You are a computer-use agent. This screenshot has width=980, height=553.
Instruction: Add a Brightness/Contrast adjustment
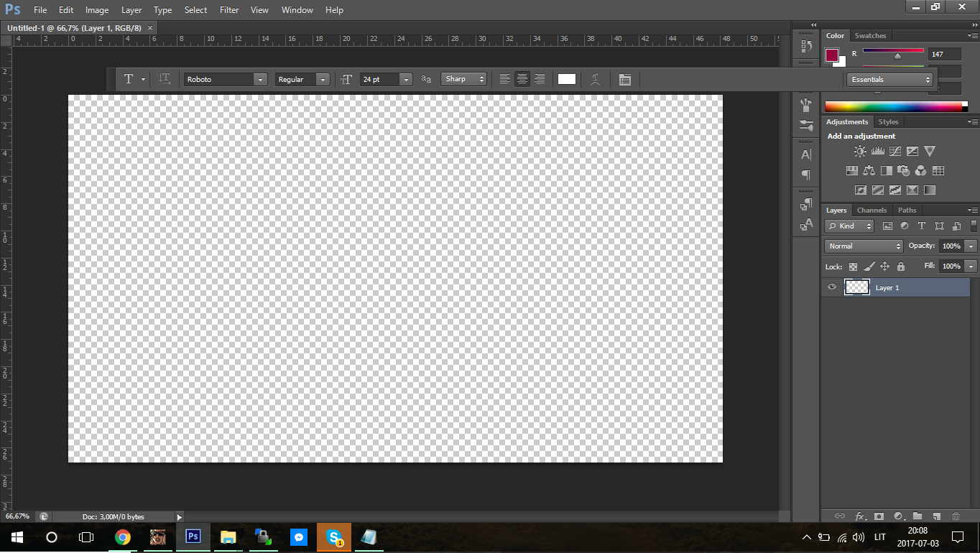pyautogui.click(x=860, y=152)
